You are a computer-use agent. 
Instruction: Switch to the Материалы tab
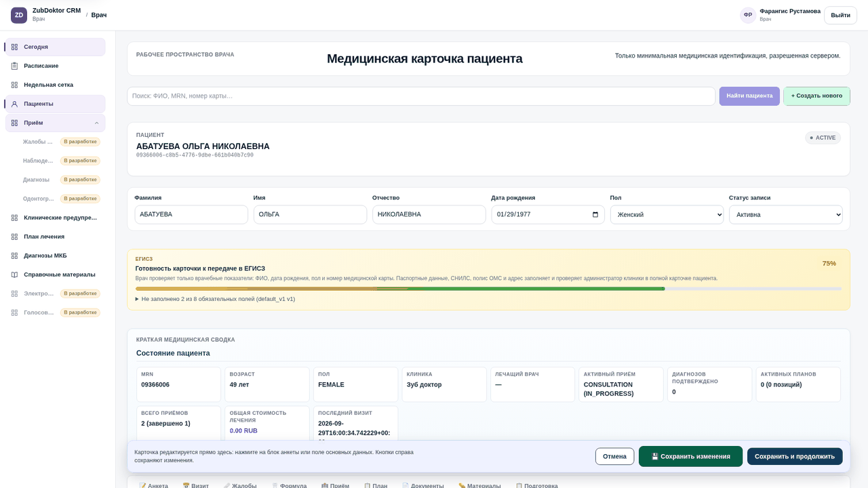pos(479,485)
